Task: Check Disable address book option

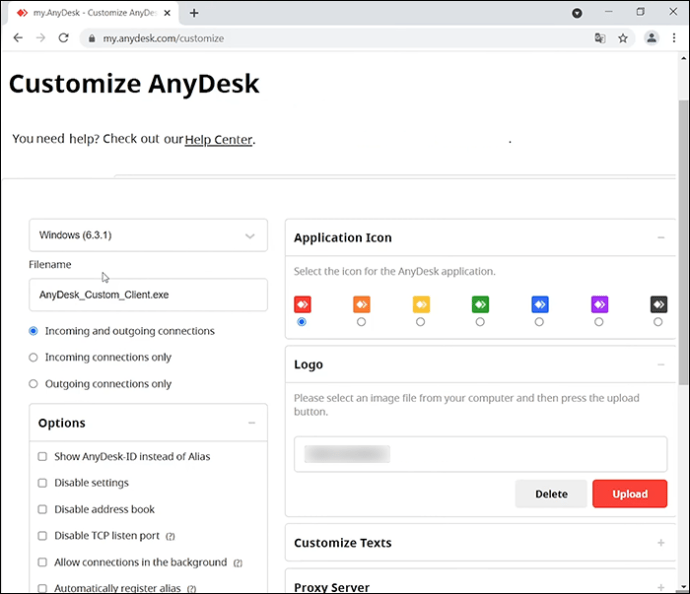Action: click(x=42, y=509)
